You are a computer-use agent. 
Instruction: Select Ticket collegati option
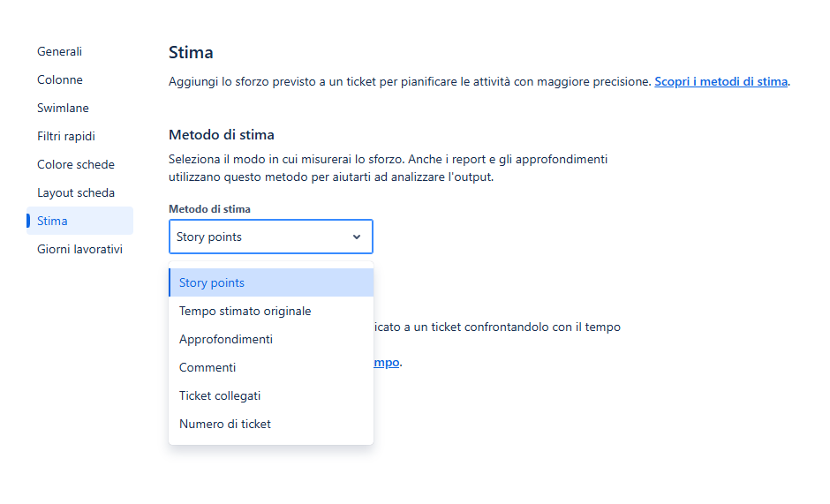click(271, 395)
